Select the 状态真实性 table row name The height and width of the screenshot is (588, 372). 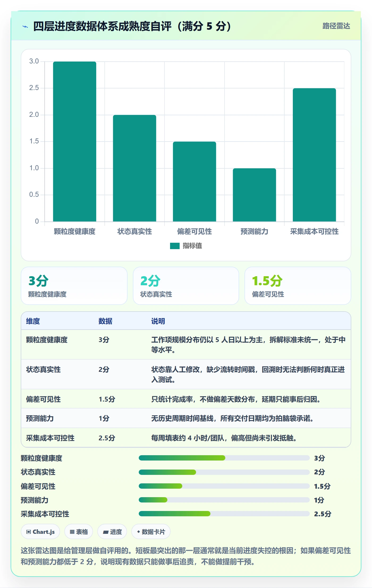point(43,369)
